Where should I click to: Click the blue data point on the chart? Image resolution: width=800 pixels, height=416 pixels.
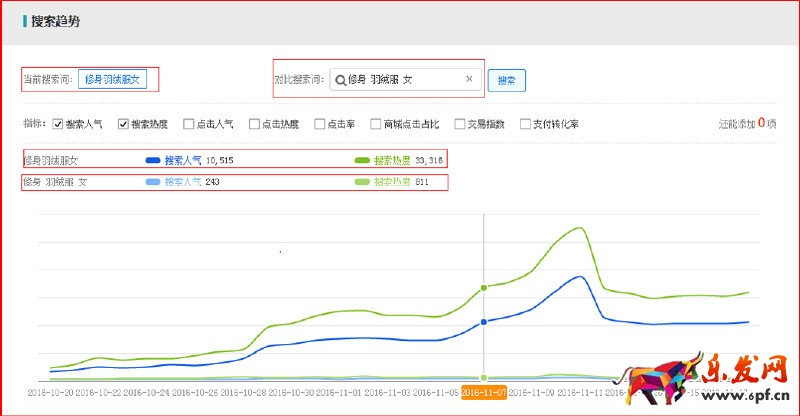tap(484, 322)
